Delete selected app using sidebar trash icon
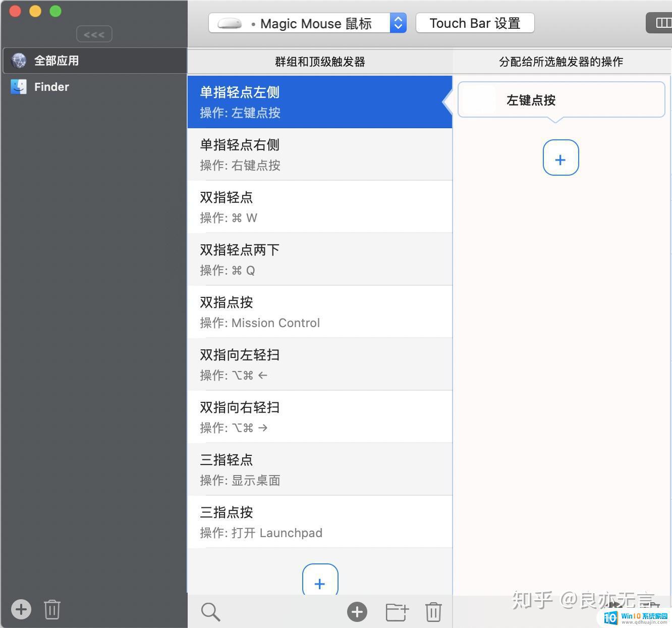Image resolution: width=672 pixels, height=628 pixels. 52,609
